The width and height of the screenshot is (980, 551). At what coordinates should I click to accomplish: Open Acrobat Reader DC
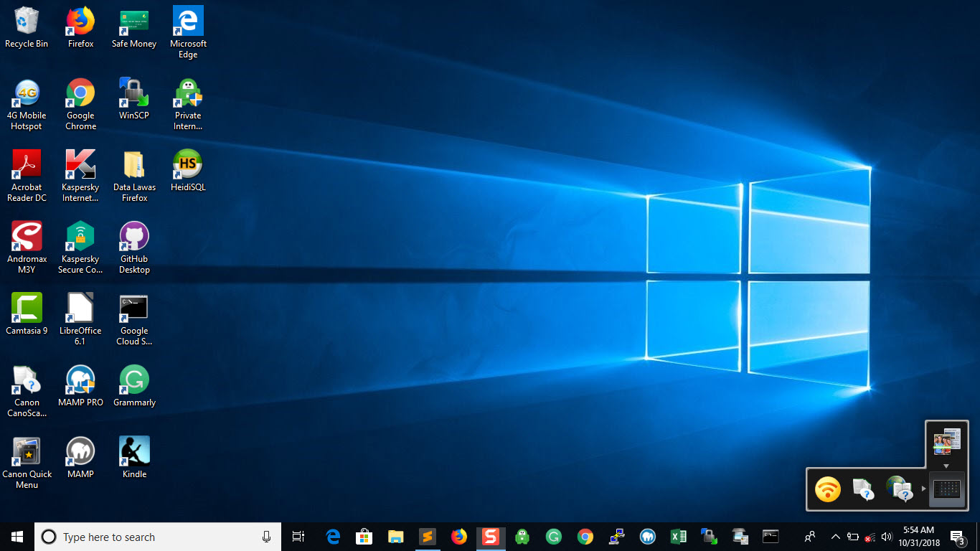27,165
